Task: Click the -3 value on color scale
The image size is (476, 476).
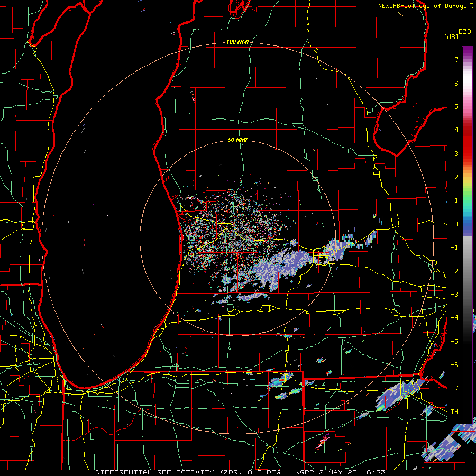Action: [454, 295]
